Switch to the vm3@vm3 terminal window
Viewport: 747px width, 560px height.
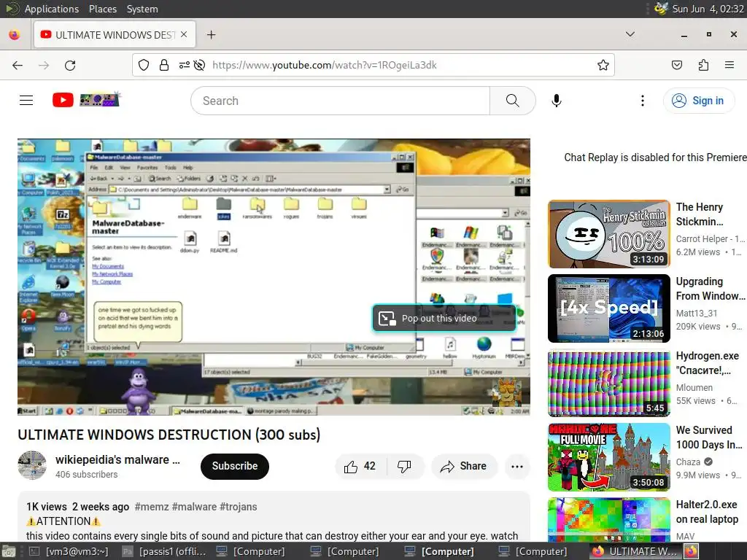(69, 551)
